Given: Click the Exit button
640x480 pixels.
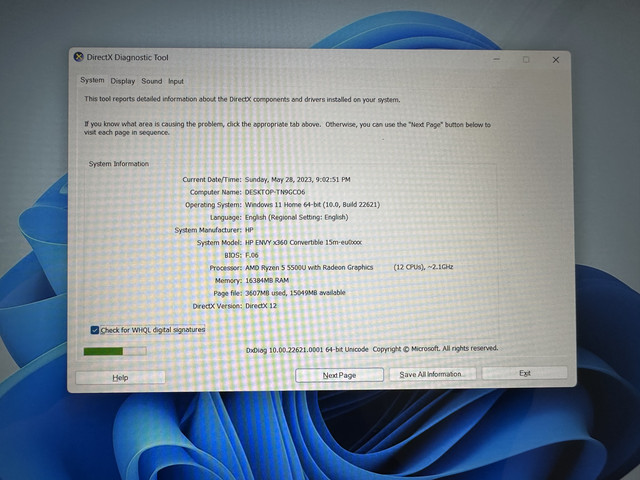Looking at the screenshot, I should (524, 373).
